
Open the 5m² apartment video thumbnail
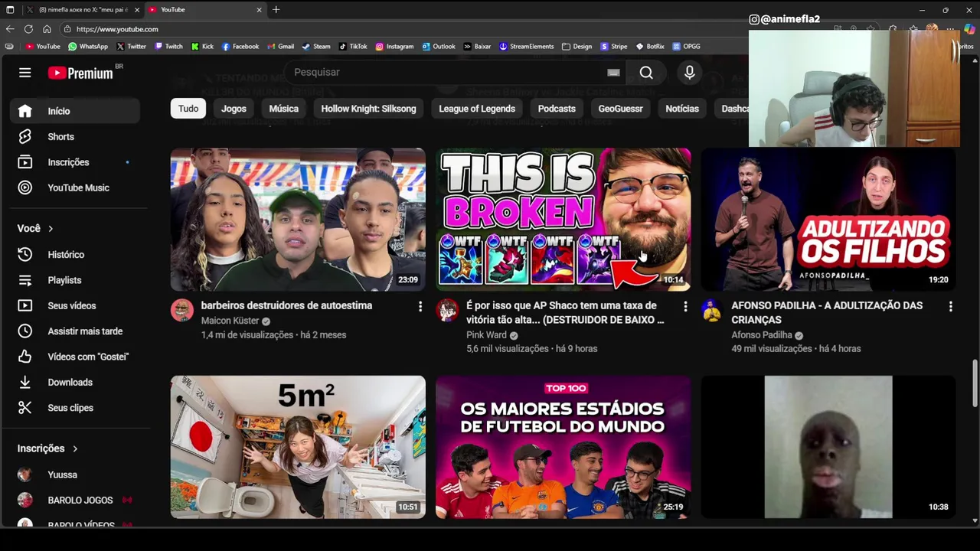pos(298,447)
